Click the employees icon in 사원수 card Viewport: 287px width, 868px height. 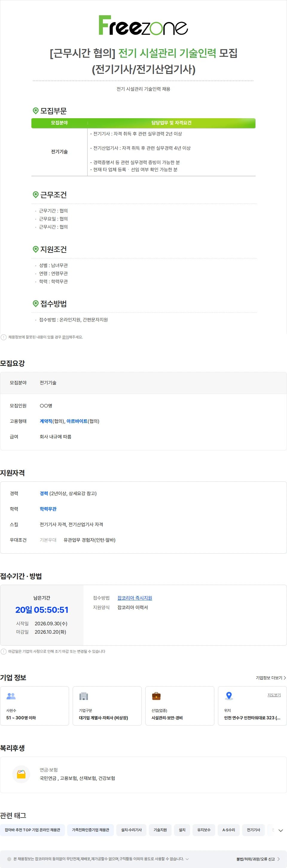tap(11, 695)
